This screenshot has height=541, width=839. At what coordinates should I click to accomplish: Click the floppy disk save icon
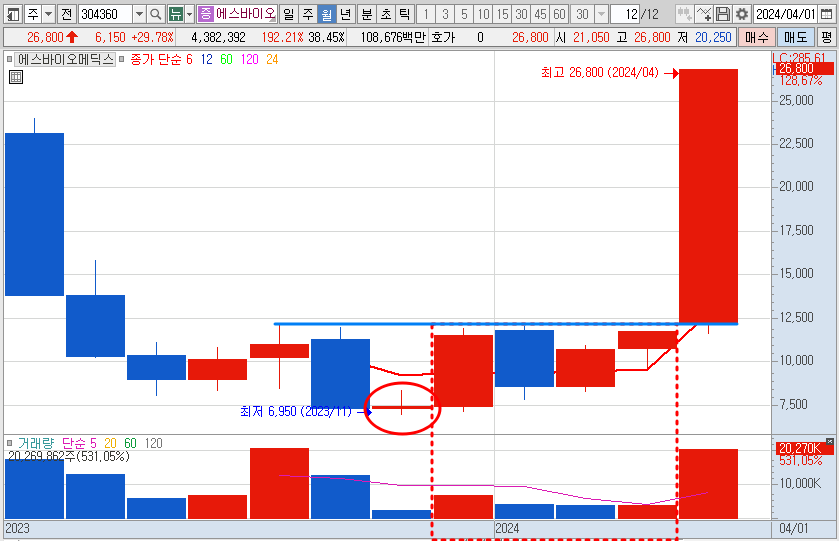pos(723,14)
